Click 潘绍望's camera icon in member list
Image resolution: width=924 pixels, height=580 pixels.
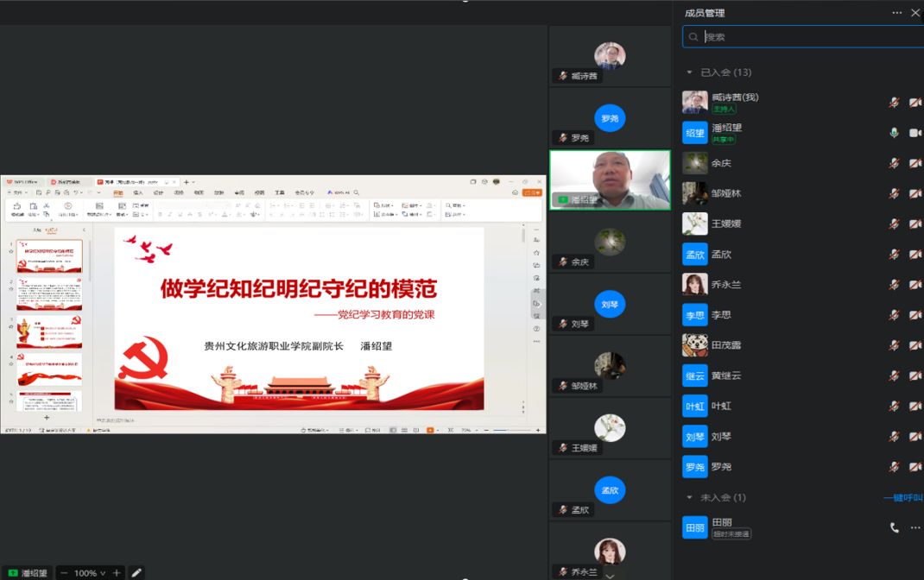point(915,133)
